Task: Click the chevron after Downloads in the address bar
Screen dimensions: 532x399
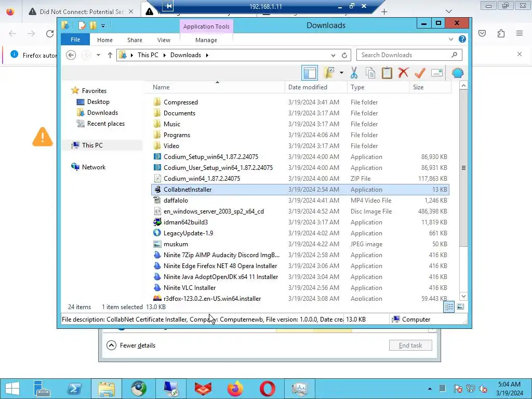Action: pos(207,55)
